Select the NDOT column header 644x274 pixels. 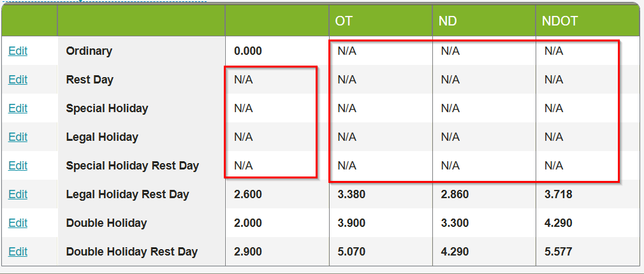[x=560, y=21]
